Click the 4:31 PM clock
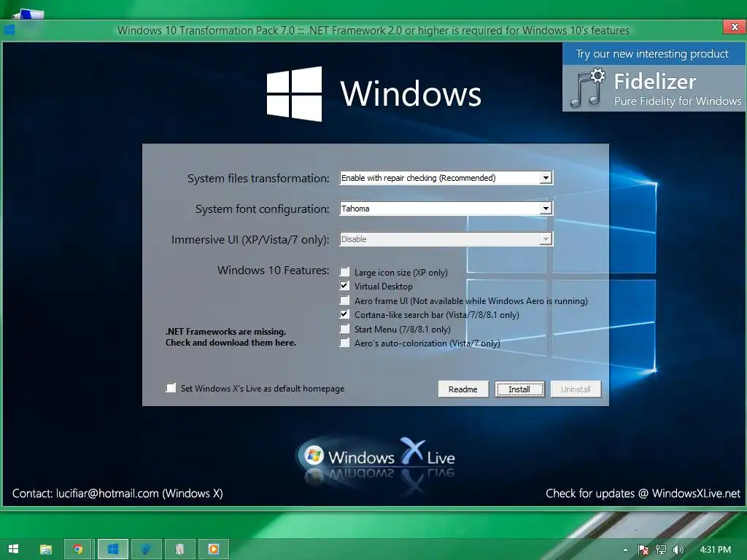The height and width of the screenshot is (560, 747). click(x=715, y=550)
